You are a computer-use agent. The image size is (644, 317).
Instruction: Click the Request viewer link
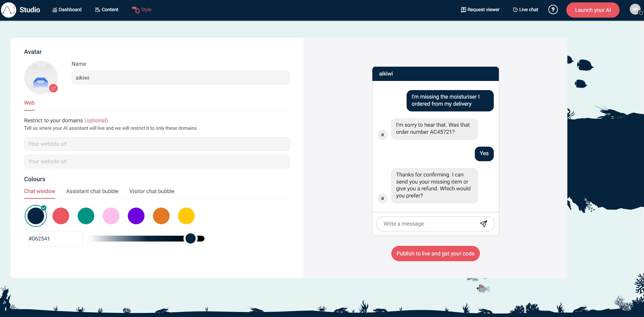click(480, 10)
